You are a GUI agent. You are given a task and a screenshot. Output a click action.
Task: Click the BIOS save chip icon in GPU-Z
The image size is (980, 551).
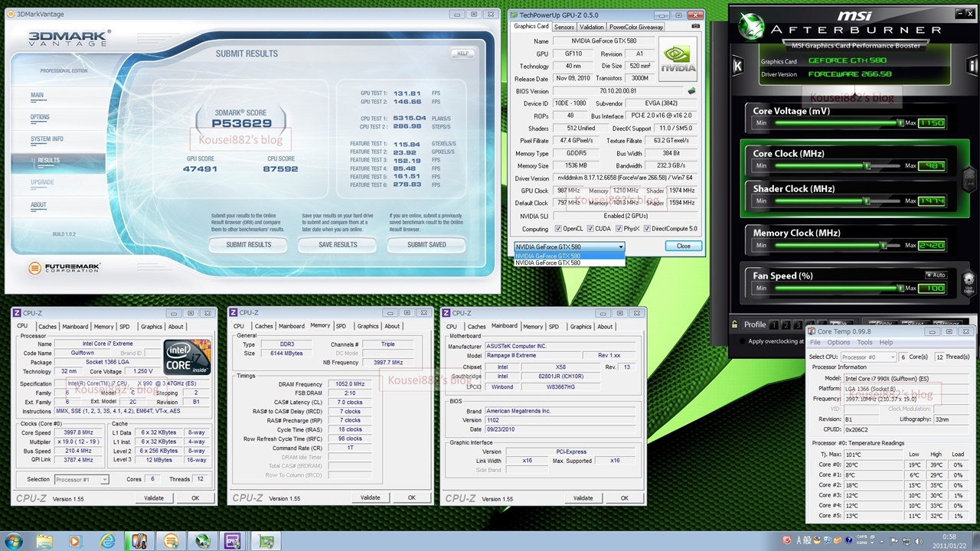tap(691, 91)
